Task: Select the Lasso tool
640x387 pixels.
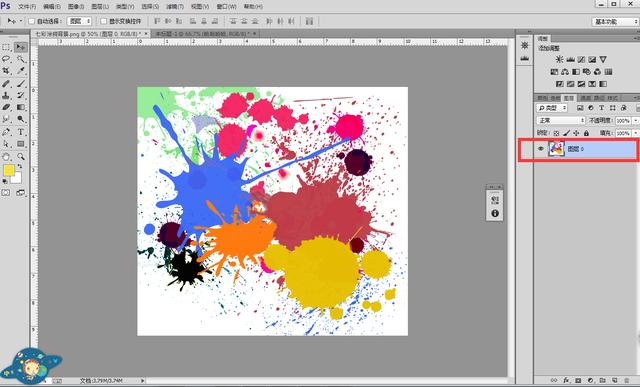Action: pyautogui.click(x=6, y=59)
